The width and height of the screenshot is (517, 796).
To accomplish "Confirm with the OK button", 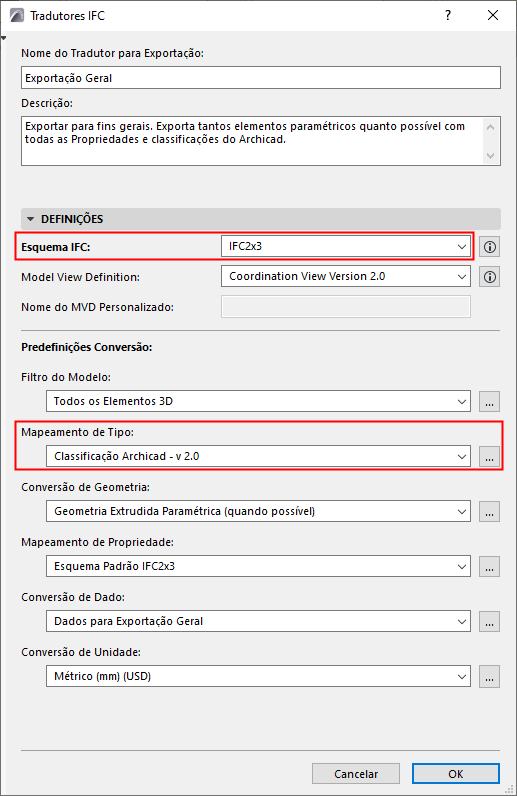I will coord(456,774).
